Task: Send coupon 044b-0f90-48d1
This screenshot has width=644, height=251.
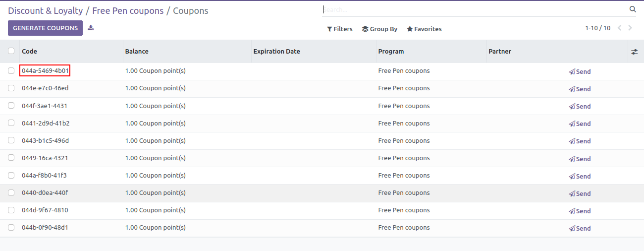Action: [580, 228]
